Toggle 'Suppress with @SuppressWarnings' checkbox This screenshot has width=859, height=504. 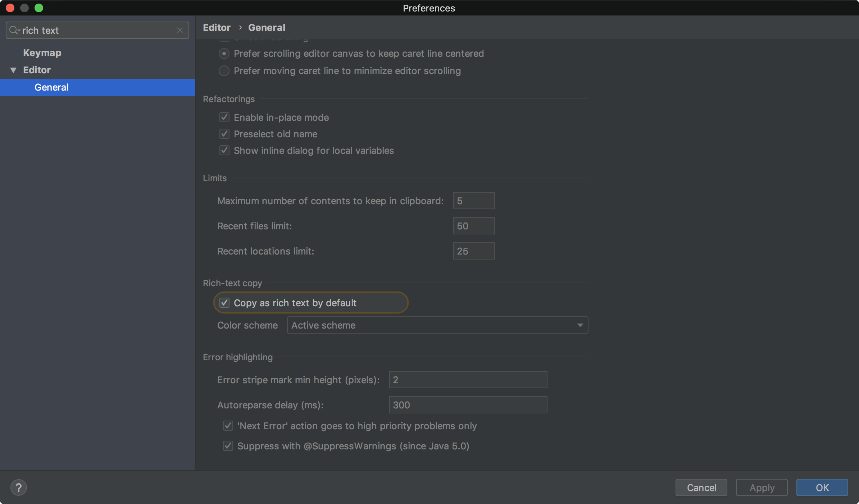(228, 446)
